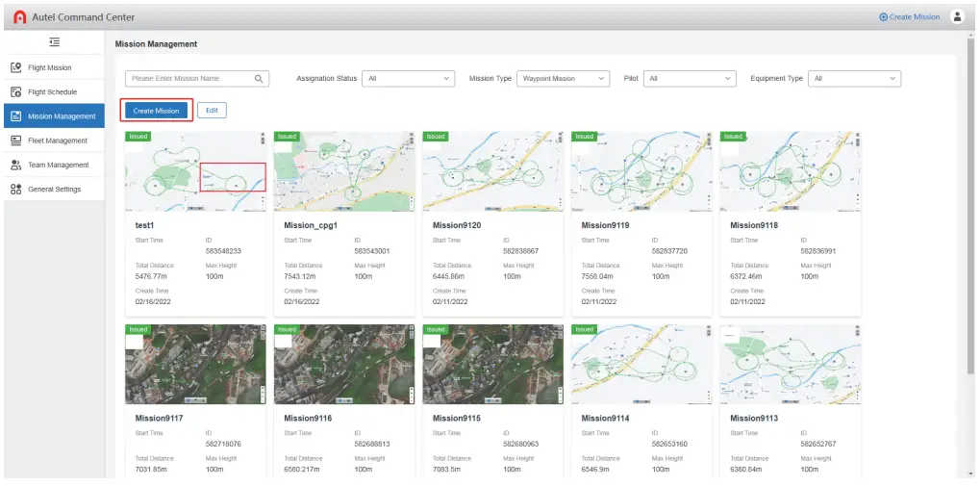Screen dimensions: 980x486
Task: Focus the mission name search field
Action: click(190, 79)
